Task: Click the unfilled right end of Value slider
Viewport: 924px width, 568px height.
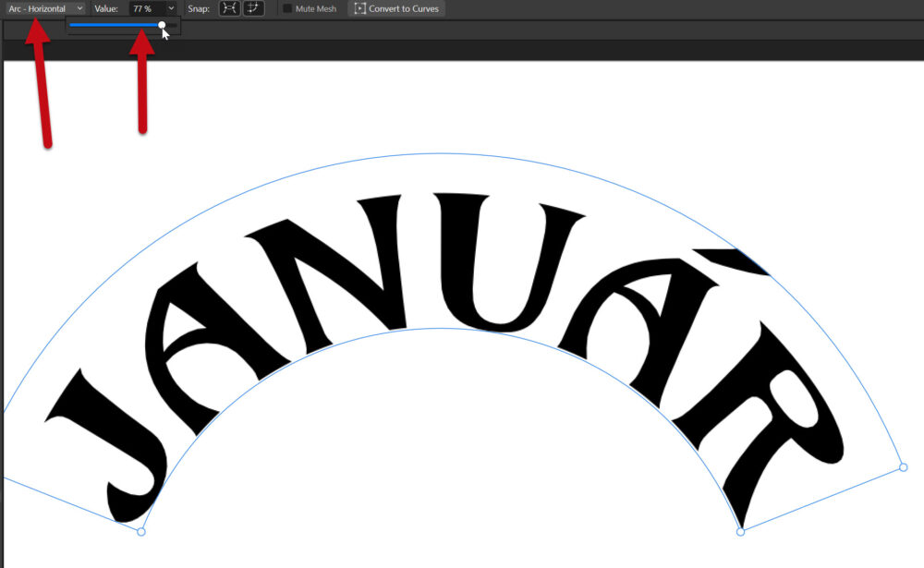Action: click(x=172, y=25)
